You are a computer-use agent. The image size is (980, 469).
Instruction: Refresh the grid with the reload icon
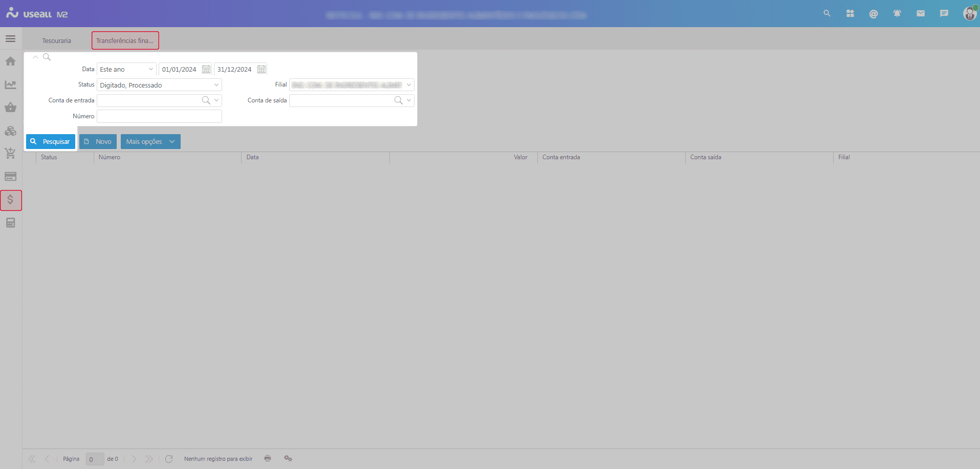pos(169,459)
